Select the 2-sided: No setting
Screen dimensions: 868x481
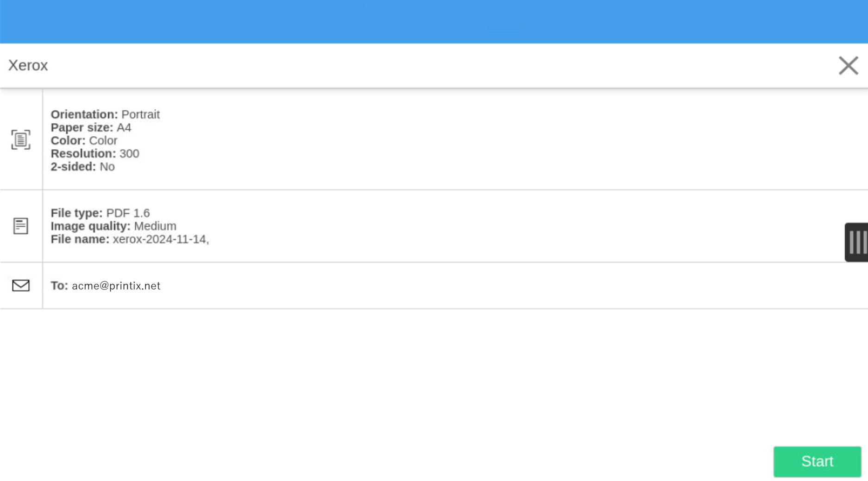point(82,166)
